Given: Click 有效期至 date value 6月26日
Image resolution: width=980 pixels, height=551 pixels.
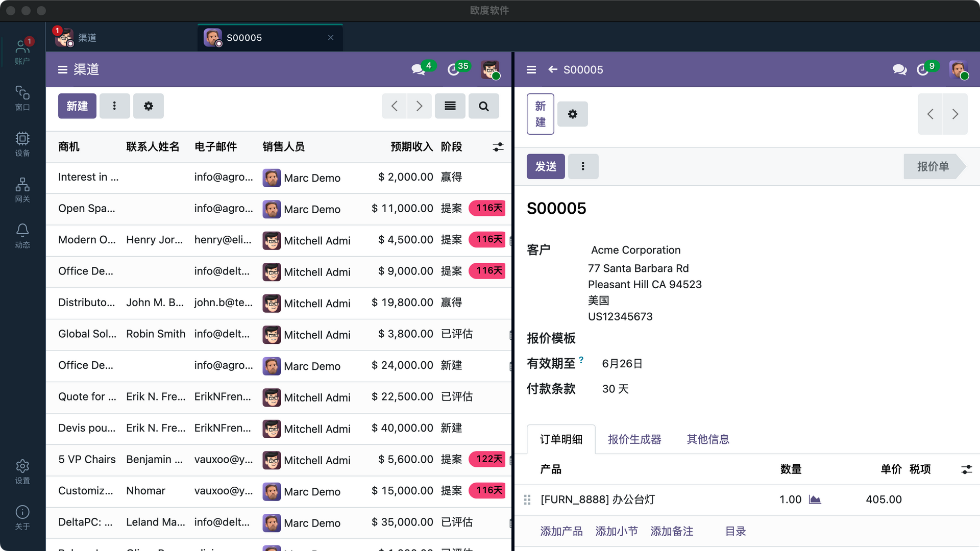Looking at the screenshot, I should (x=622, y=364).
